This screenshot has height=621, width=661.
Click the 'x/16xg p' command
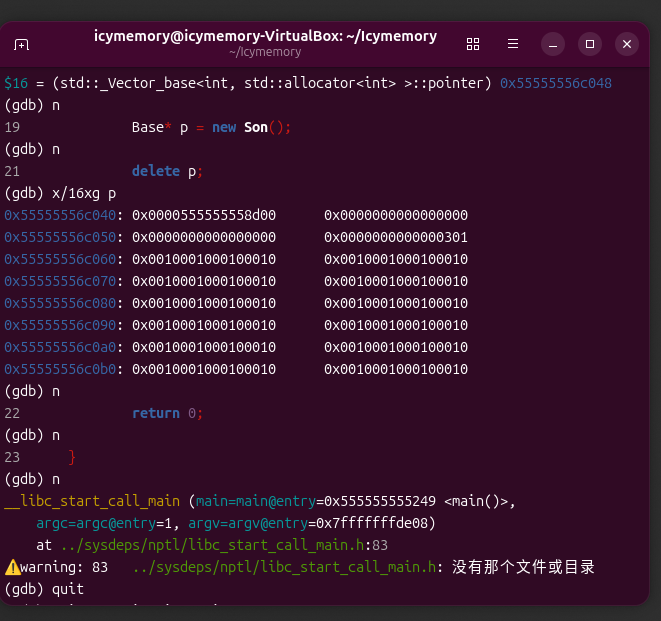(x=84, y=194)
